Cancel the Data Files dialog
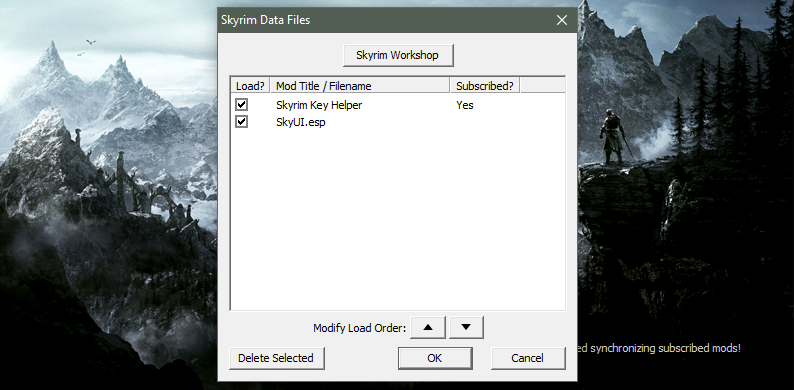The width and height of the screenshot is (795, 390). [x=528, y=358]
